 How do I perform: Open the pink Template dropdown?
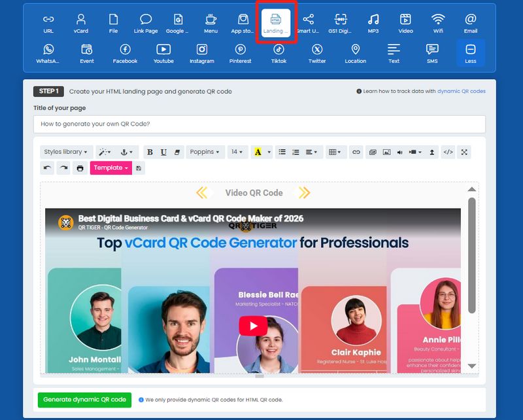tap(111, 168)
